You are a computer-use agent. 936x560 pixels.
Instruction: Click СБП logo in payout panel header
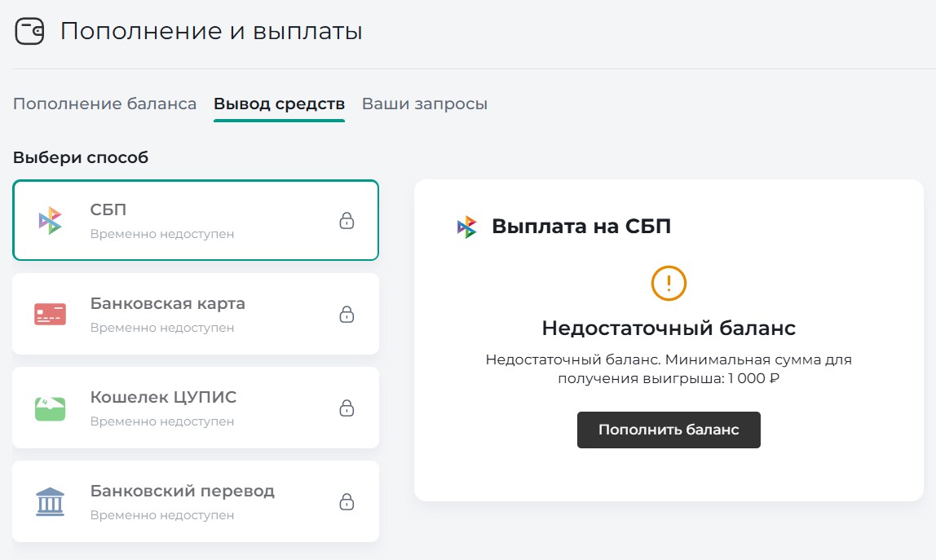pos(466,227)
